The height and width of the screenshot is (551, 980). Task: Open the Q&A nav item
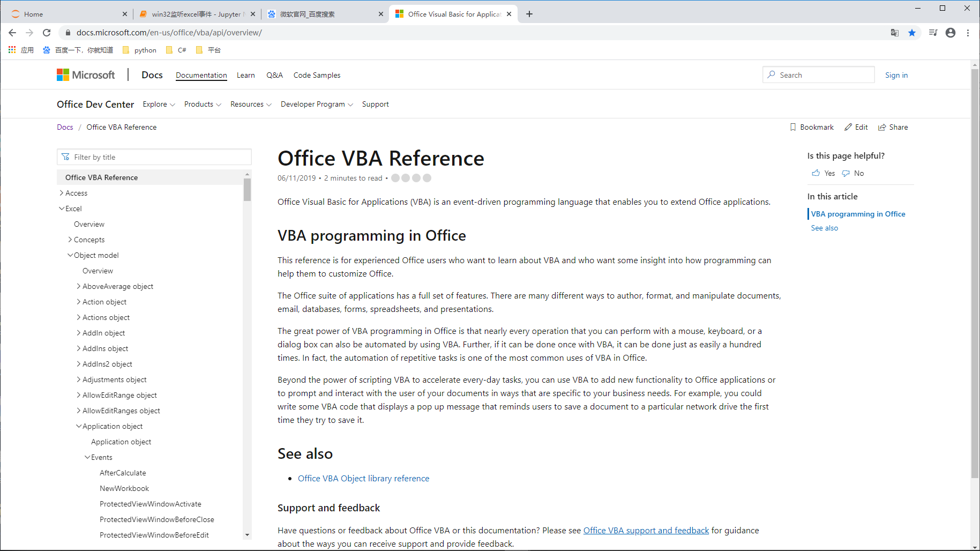[274, 75]
